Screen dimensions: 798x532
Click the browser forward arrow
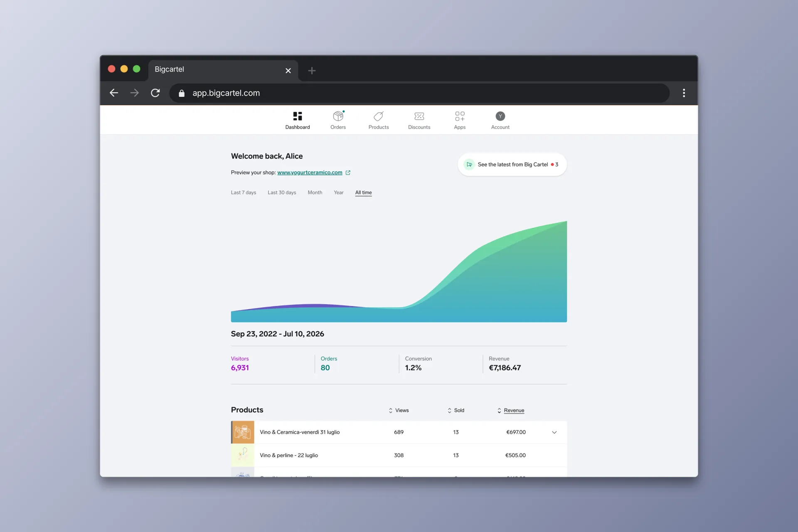(x=134, y=93)
